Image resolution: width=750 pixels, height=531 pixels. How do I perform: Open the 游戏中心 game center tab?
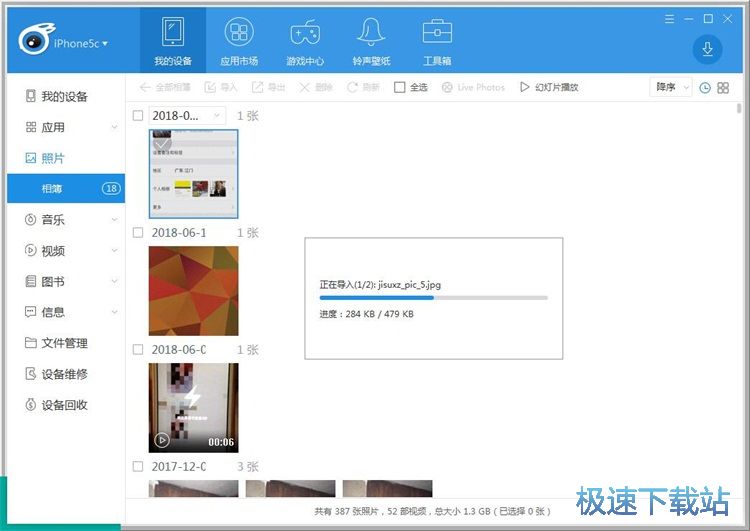coord(305,33)
